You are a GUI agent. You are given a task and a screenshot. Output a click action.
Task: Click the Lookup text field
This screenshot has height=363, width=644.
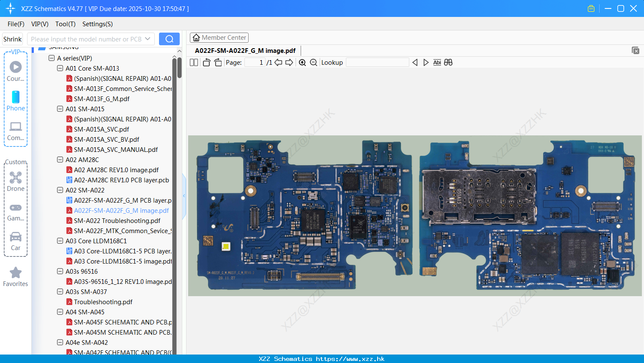[378, 62]
